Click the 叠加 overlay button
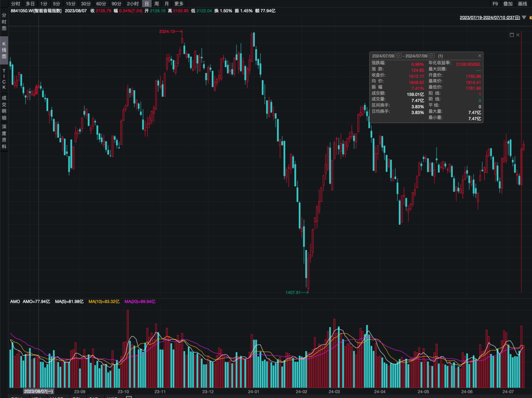532x398 pixels. (508, 3)
